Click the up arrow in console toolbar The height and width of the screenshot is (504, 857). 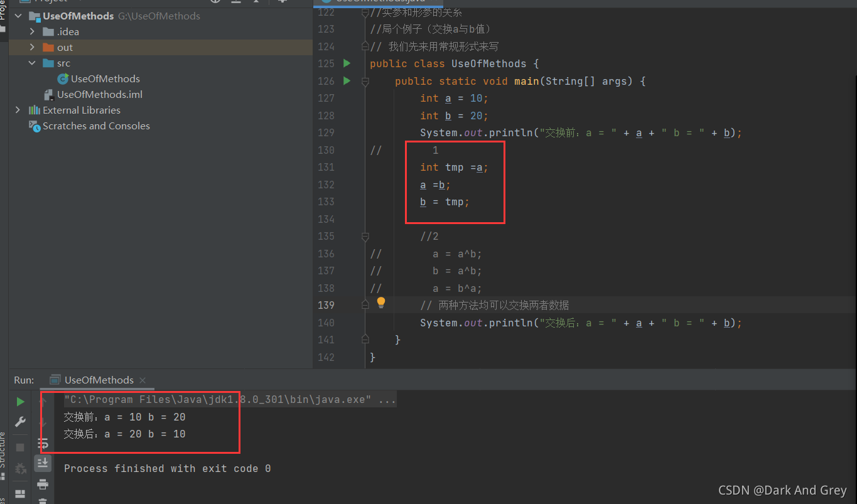[43, 402]
